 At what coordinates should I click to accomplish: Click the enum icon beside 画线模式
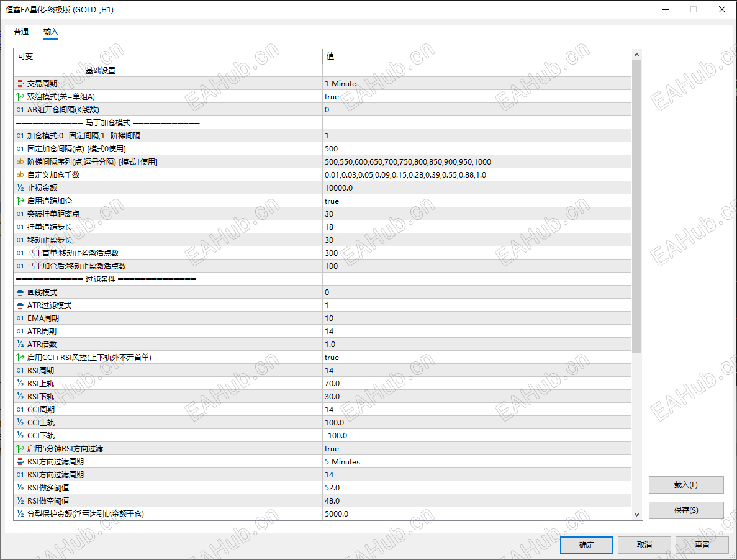click(20, 292)
